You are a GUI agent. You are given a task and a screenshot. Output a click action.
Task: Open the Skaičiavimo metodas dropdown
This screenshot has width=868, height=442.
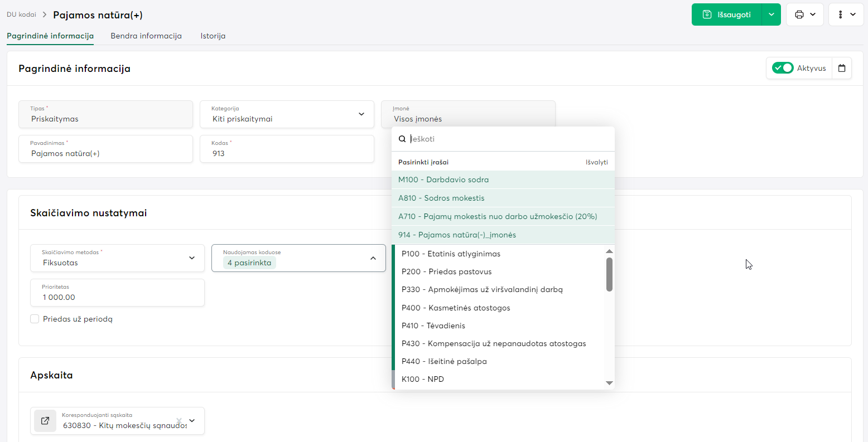pos(191,258)
